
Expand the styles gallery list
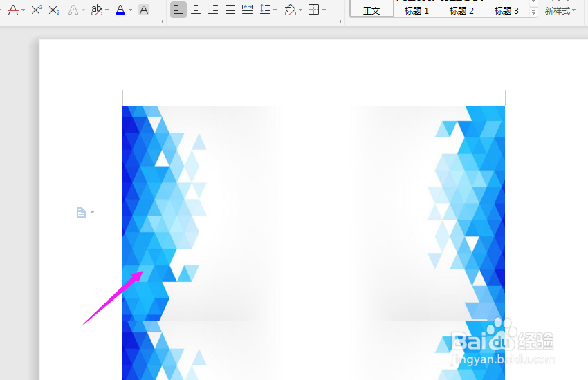click(533, 12)
